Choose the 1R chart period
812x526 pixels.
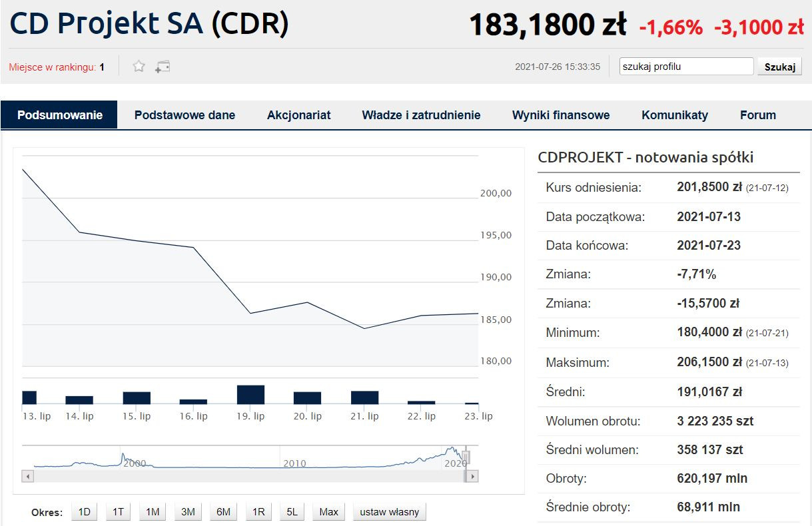tap(258, 512)
